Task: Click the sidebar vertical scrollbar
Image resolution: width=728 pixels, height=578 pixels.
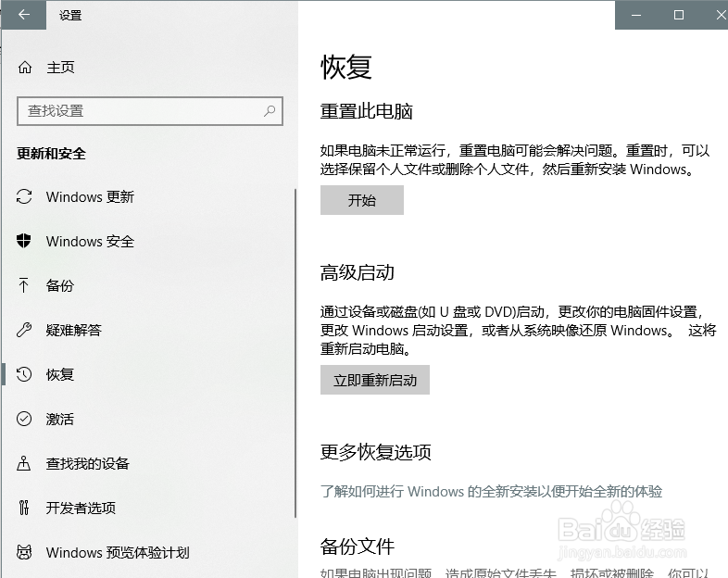Action: (295, 353)
